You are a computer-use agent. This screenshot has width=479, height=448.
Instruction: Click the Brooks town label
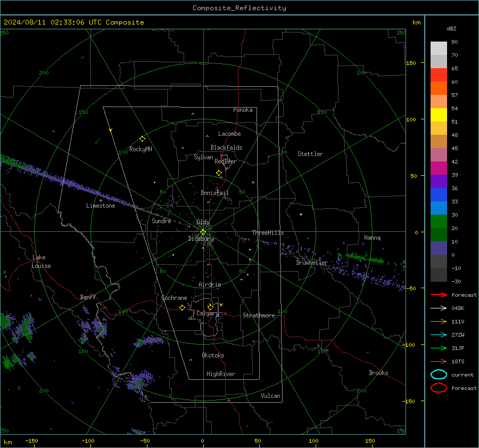(x=378, y=373)
